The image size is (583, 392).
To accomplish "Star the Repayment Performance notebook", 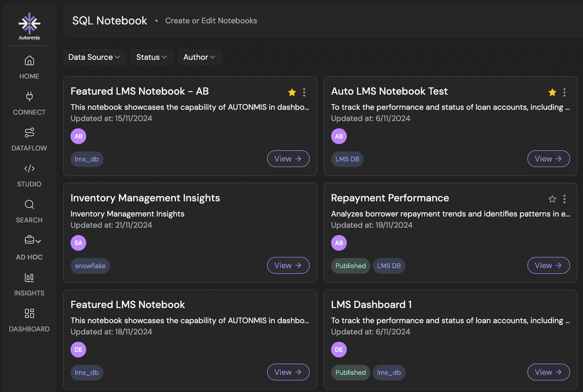I will pyautogui.click(x=552, y=199).
